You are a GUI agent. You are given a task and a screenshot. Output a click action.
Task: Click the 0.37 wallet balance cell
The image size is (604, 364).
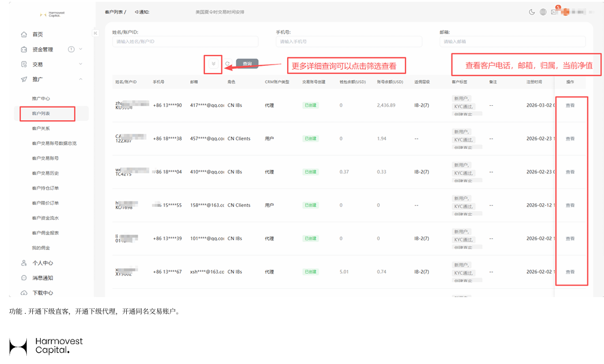pos(344,172)
